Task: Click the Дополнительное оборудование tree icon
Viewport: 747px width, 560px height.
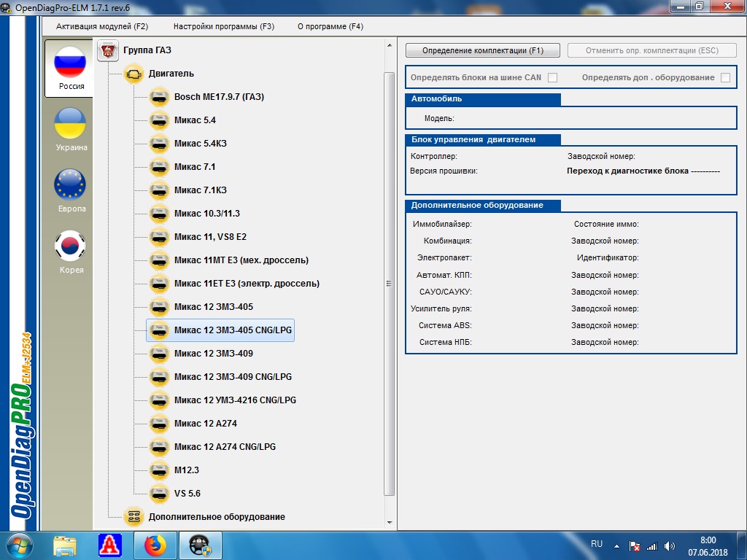Action: tap(134, 517)
